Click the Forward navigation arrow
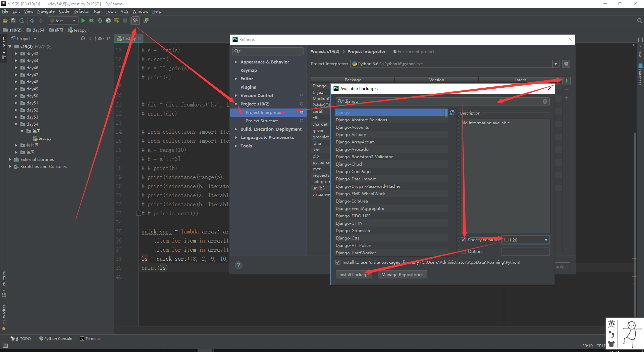This screenshot has width=644, height=352. 41,21
